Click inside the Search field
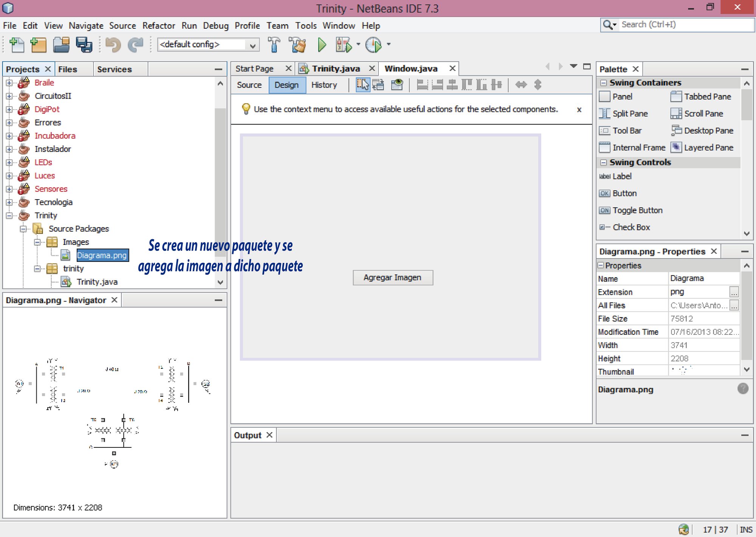 (680, 24)
